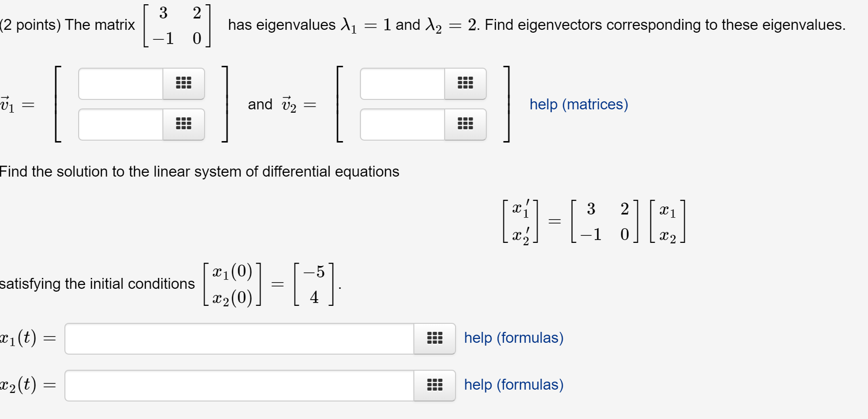Click the initial condition vector with -5 and 4
Viewport: 868px width, 419px height.
(314, 284)
